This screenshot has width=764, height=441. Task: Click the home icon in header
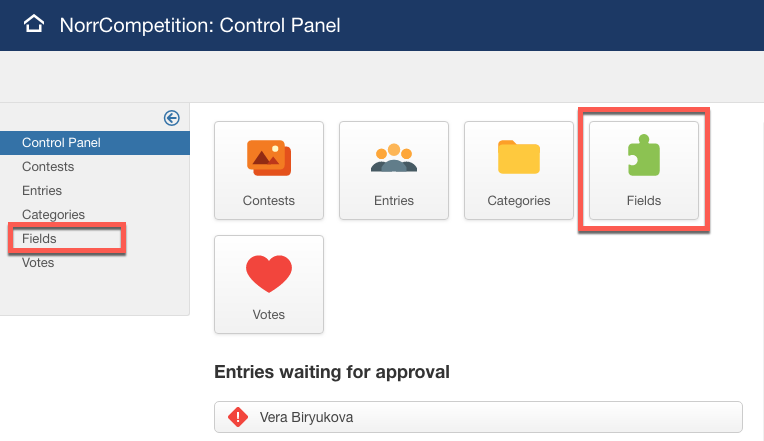click(x=35, y=25)
